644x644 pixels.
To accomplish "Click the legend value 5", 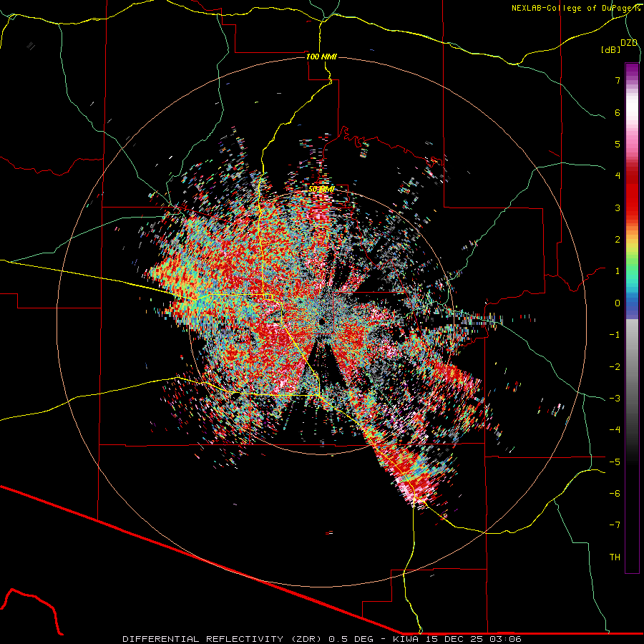I will click(x=618, y=144).
